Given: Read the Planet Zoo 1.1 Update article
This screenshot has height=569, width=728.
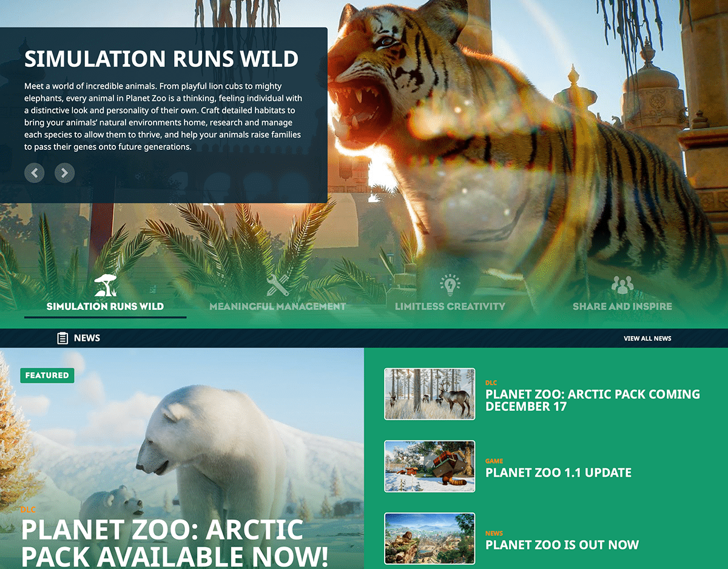Looking at the screenshot, I should point(558,473).
